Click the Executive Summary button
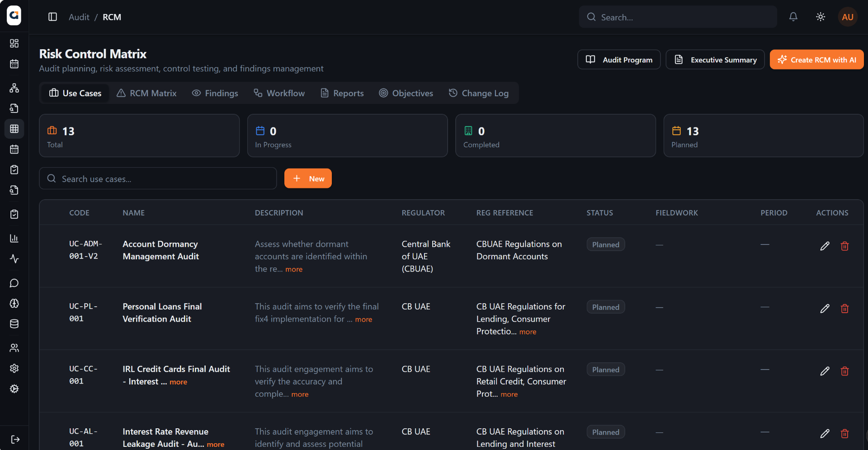 (715, 60)
